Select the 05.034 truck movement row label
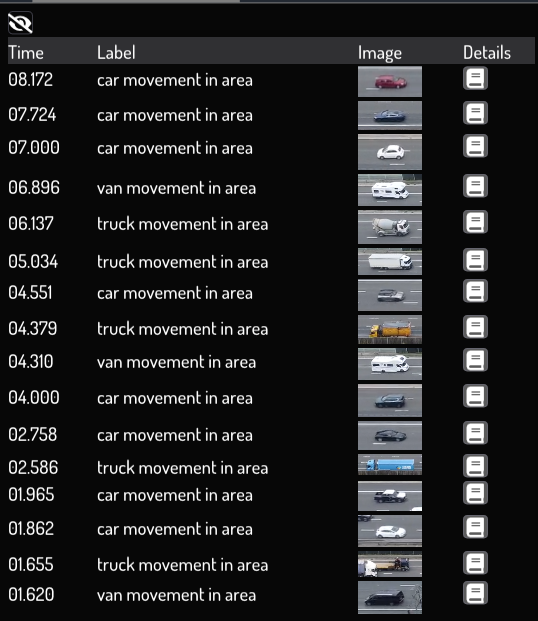This screenshot has width=538, height=621. coord(183,262)
